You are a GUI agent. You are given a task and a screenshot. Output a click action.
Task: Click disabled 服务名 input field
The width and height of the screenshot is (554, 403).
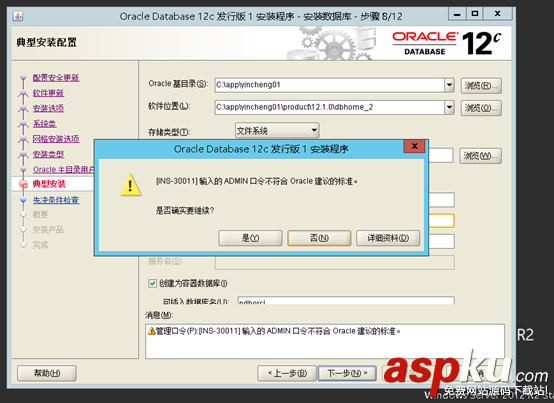(335, 262)
